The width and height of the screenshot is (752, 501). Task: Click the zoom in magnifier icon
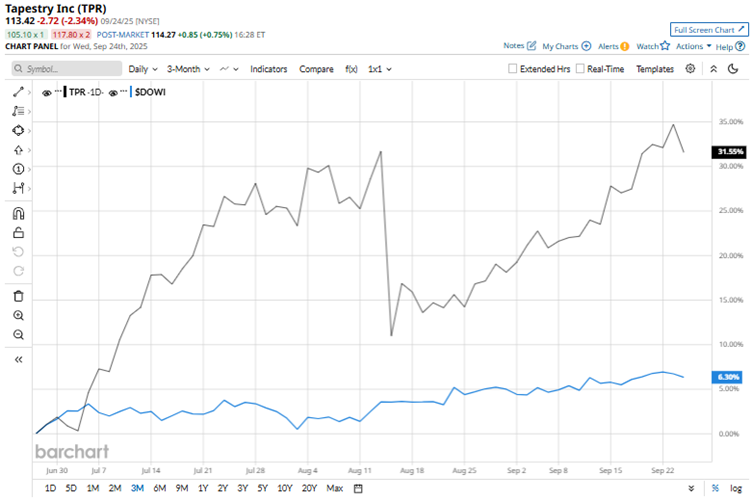tap(18, 315)
